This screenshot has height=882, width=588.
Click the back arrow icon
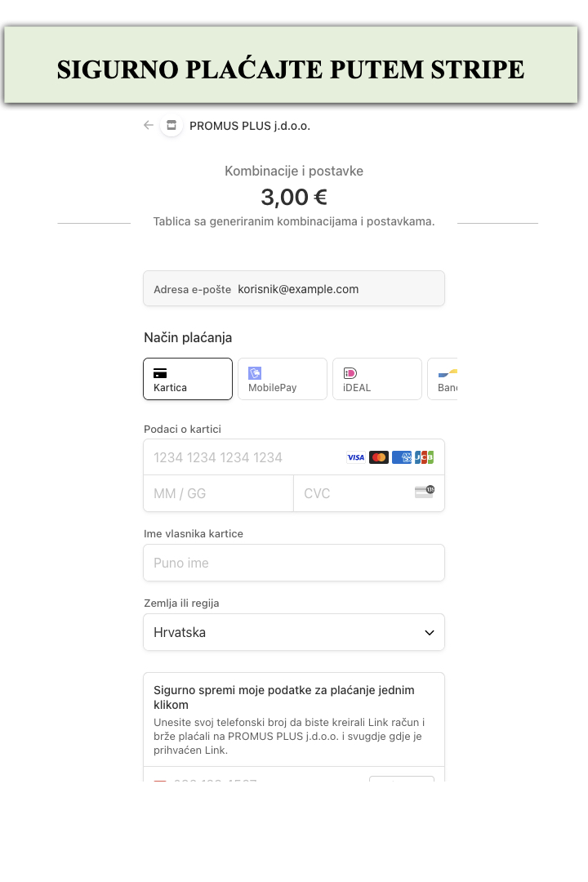tap(149, 126)
